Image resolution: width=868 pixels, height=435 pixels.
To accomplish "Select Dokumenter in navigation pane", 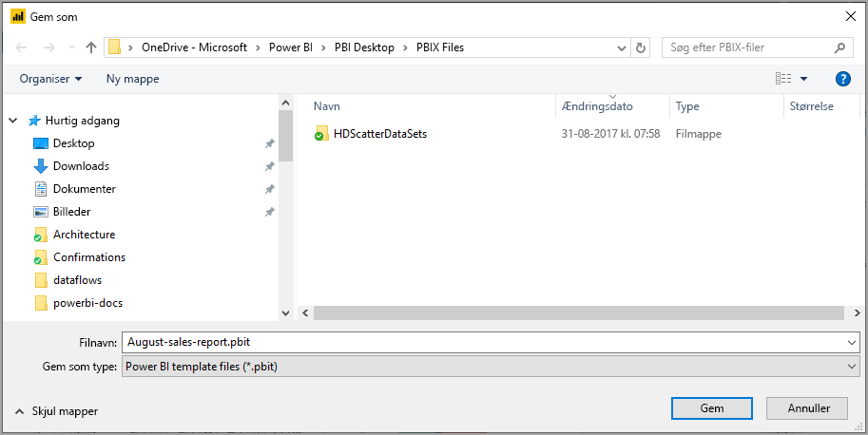I will (x=85, y=189).
